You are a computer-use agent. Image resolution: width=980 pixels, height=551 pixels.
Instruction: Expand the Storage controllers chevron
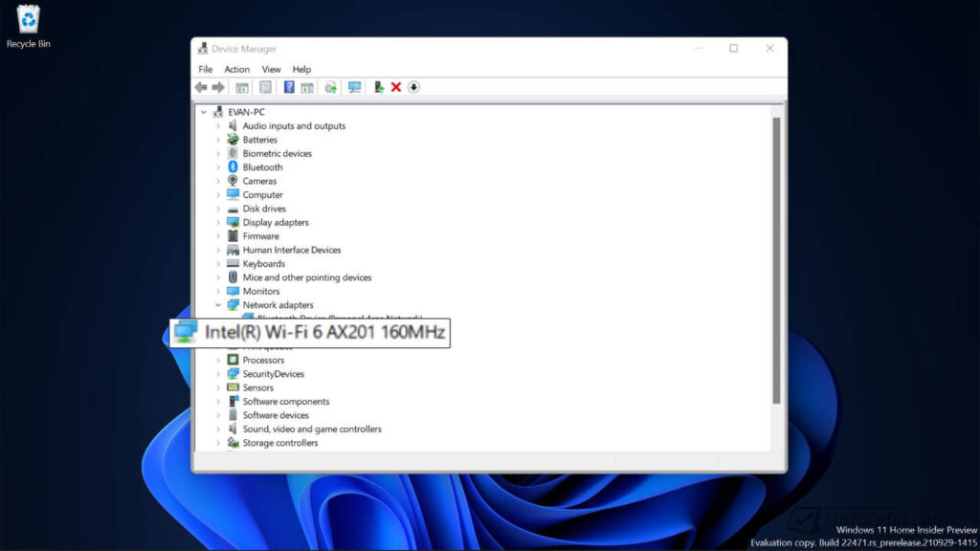pyautogui.click(x=218, y=442)
